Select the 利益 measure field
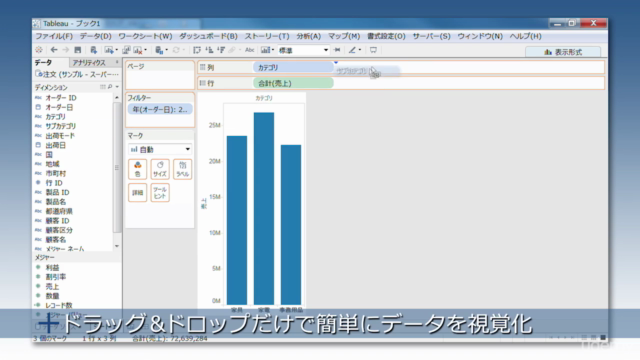Screen dimensions: 640x360 coord(52,267)
